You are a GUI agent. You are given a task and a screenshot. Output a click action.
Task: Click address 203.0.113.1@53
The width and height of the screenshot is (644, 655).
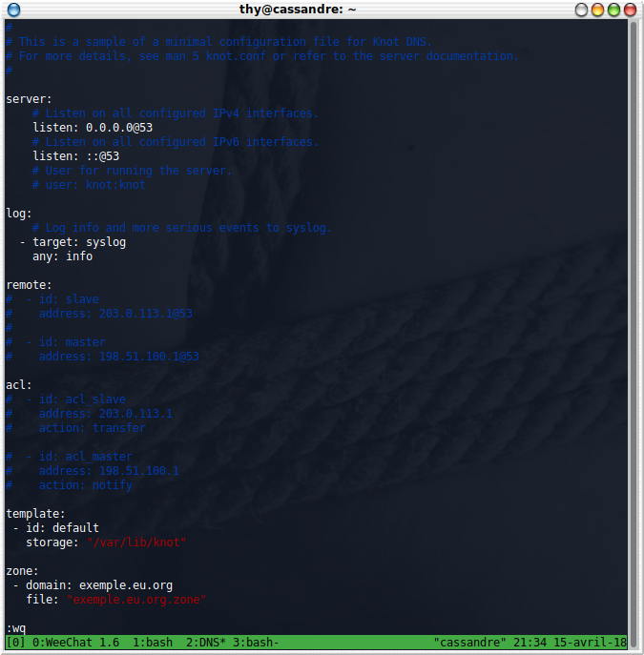pyautogui.click(x=146, y=314)
